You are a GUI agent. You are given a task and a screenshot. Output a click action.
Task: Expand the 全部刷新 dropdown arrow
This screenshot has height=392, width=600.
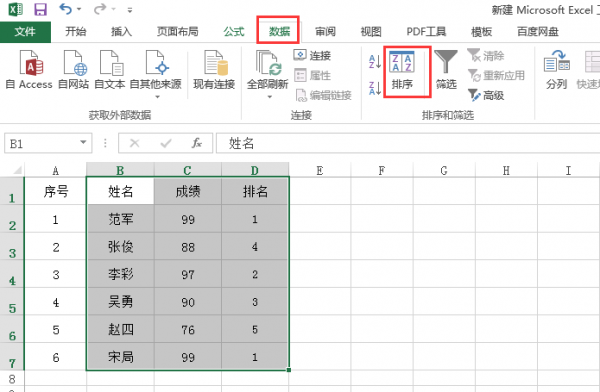click(x=269, y=97)
